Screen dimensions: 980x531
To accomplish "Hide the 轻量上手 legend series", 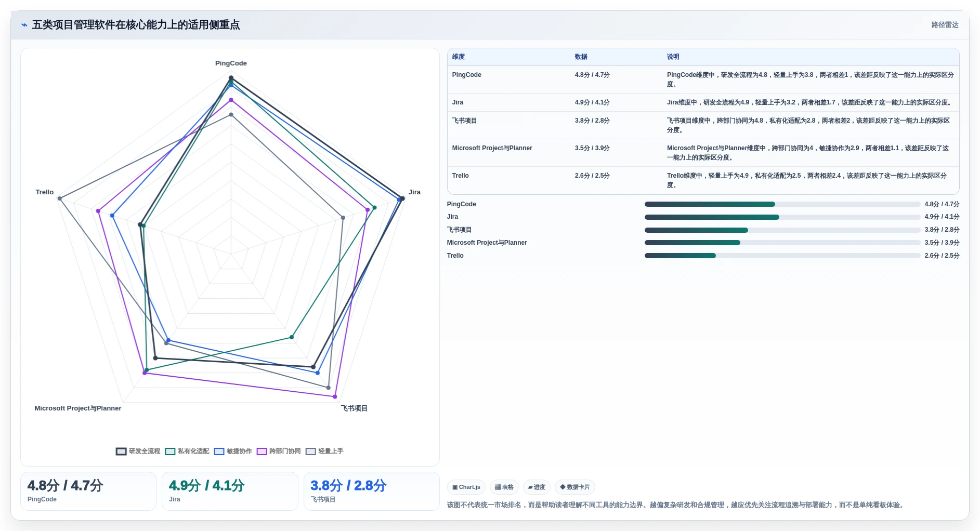I will click(x=324, y=451).
